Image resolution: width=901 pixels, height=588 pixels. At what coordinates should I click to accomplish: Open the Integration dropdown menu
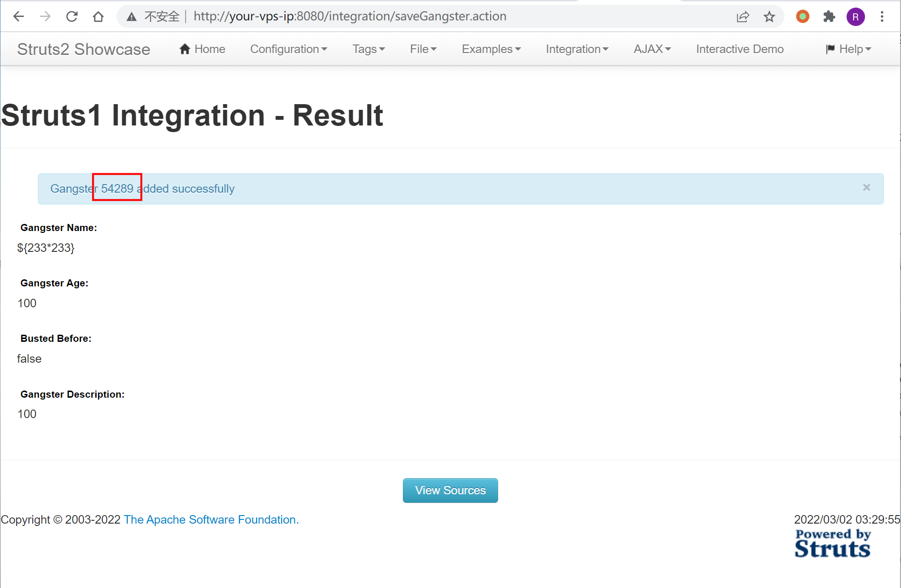577,49
